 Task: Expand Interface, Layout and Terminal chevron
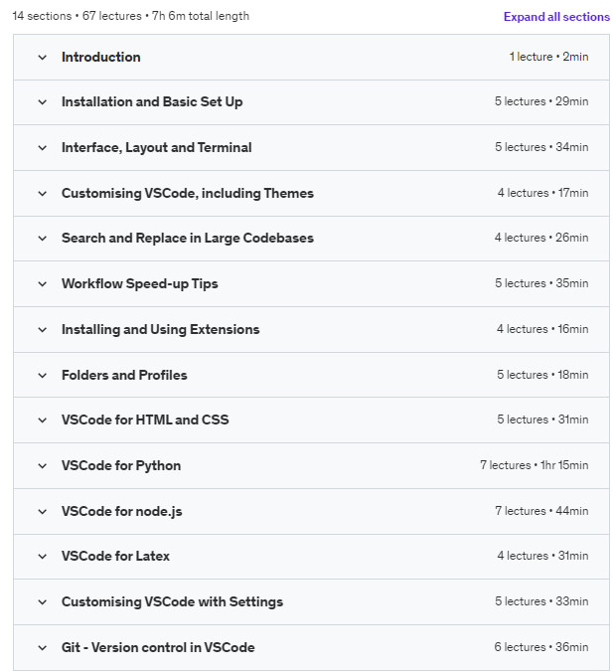42,148
